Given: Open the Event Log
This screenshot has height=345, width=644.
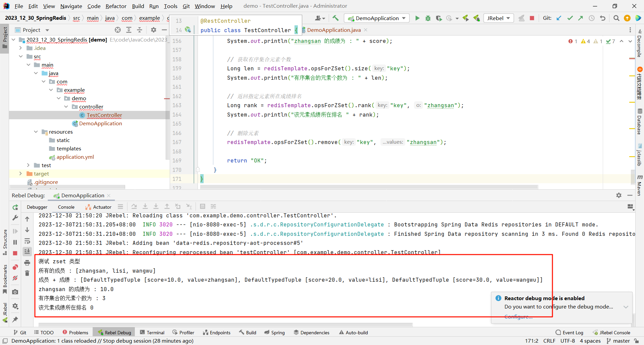Looking at the screenshot, I should (569, 332).
